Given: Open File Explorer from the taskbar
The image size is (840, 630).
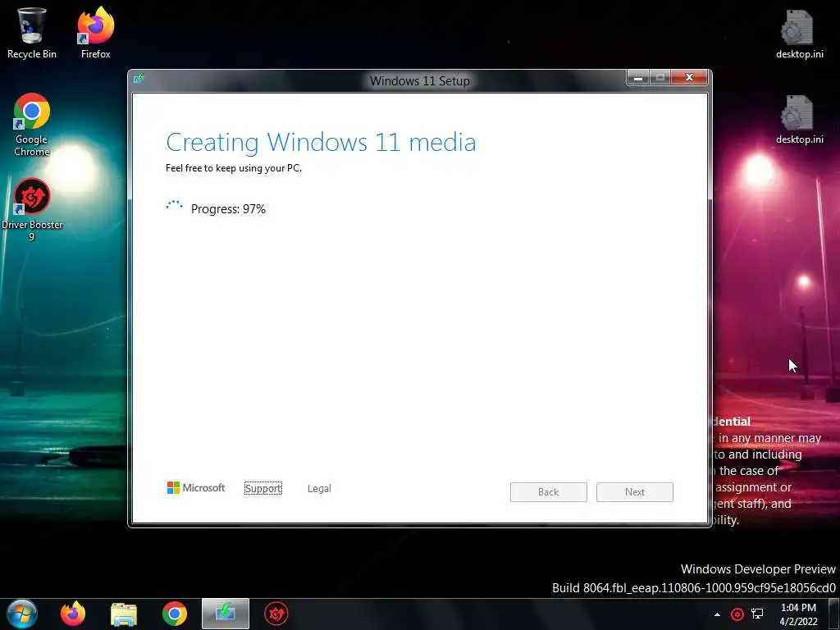Looking at the screenshot, I should pos(124,614).
